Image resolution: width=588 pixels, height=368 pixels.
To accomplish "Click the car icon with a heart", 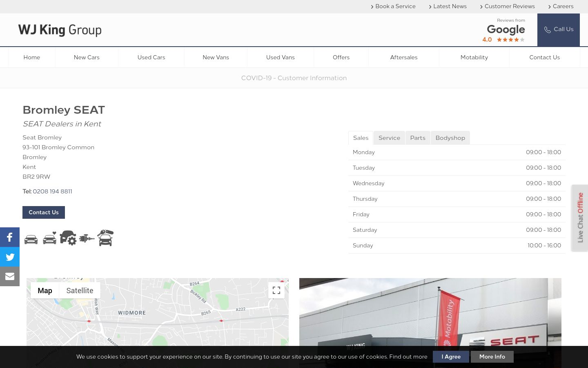I will click(50, 238).
